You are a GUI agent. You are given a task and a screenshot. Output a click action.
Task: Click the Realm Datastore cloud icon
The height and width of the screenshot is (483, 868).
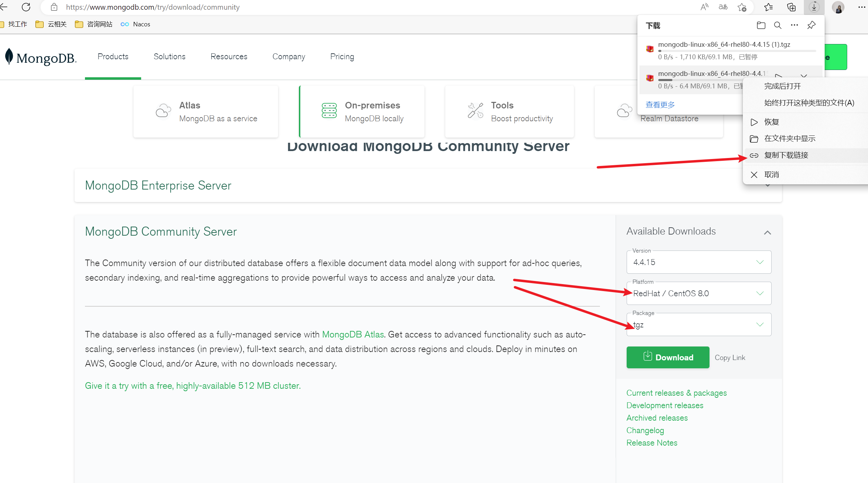coord(625,111)
